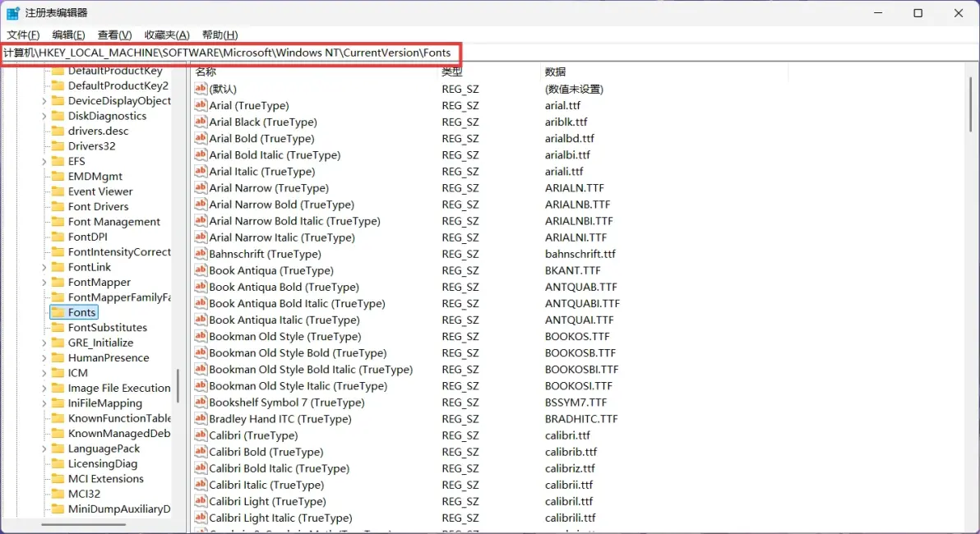Click the string icon for Book Antiqua (TrueType)

(201, 270)
